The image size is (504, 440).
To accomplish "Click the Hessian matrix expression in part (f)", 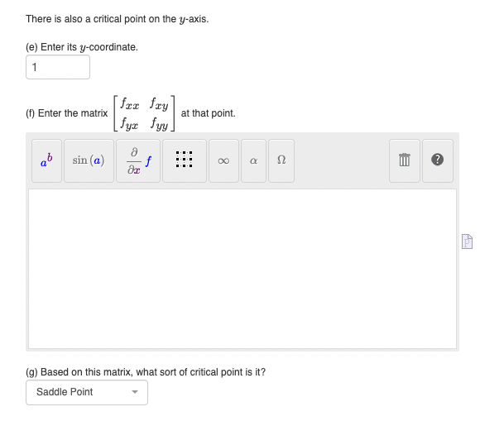I will coord(144,113).
